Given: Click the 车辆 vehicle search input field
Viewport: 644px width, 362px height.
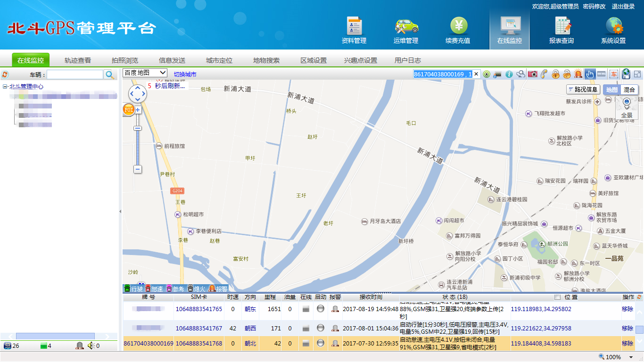Looking at the screenshot, I should [75, 74].
